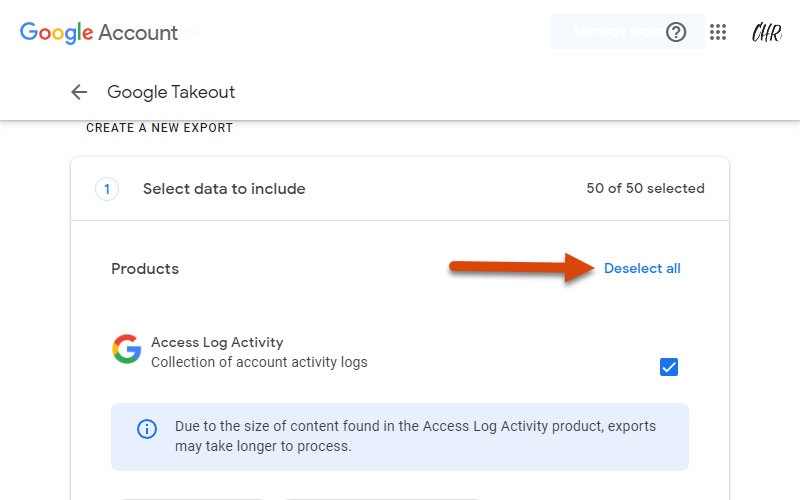Viewport: 800px width, 500px height.
Task: Click the Products section heading
Action: (x=145, y=269)
